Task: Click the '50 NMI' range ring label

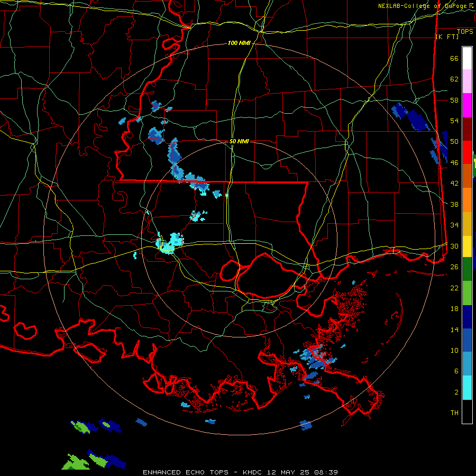Action: [x=239, y=141]
